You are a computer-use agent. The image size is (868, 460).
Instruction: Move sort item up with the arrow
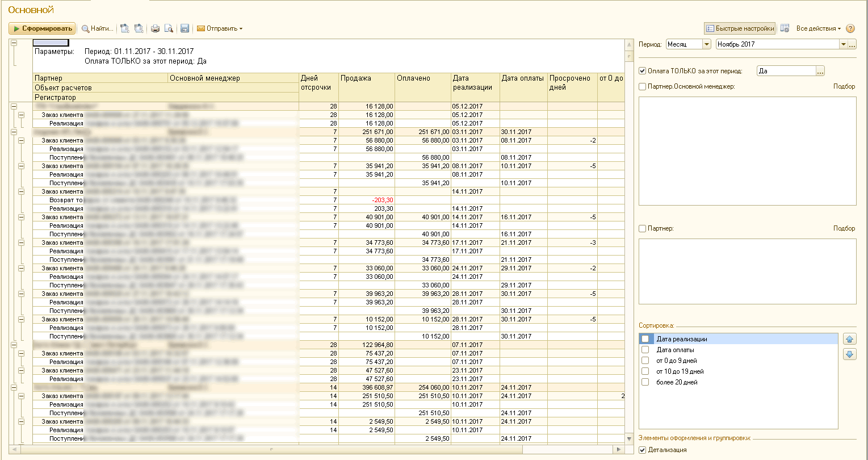point(850,339)
